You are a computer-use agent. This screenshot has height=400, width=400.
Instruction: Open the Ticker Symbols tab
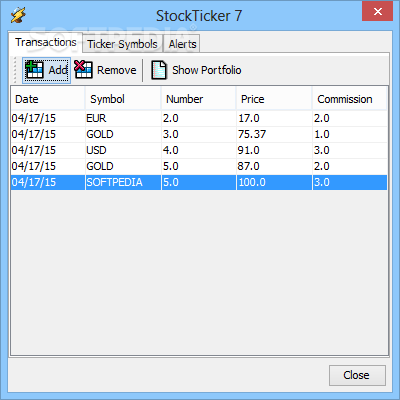pos(122,44)
